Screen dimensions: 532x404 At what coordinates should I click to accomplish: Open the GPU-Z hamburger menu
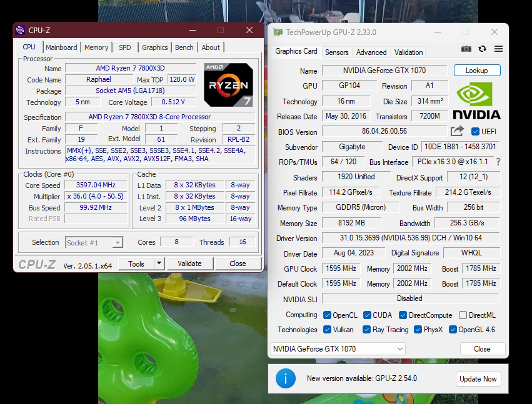[x=498, y=49]
